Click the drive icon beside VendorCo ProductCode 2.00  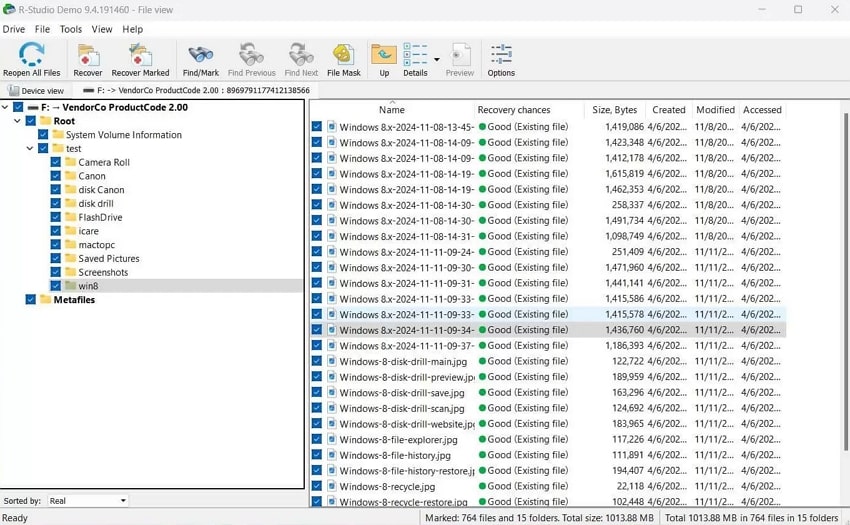pos(33,107)
